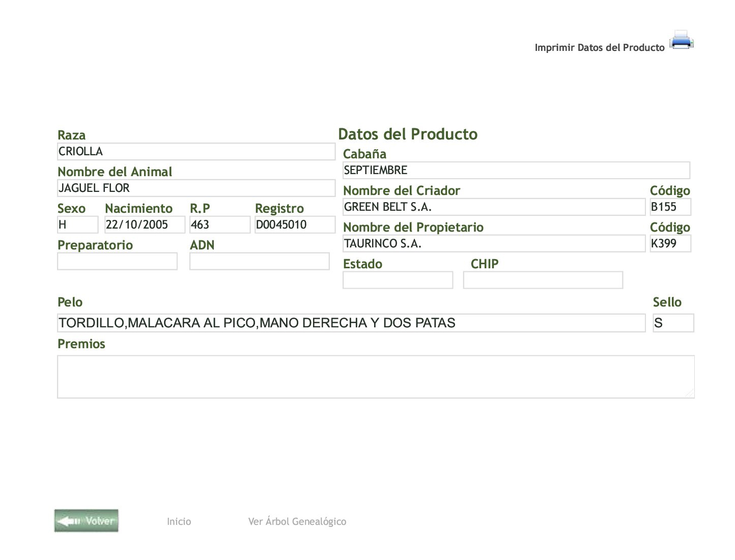The width and height of the screenshot is (735, 560).
Task: Open Ver Árbol Genealógico link
Action: 297,521
